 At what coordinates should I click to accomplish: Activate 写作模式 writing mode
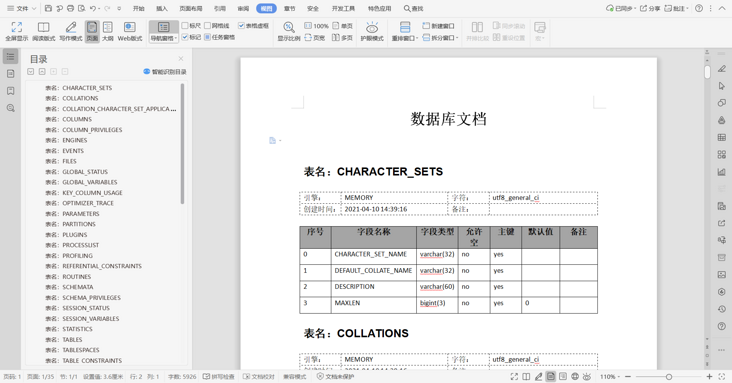tap(70, 31)
